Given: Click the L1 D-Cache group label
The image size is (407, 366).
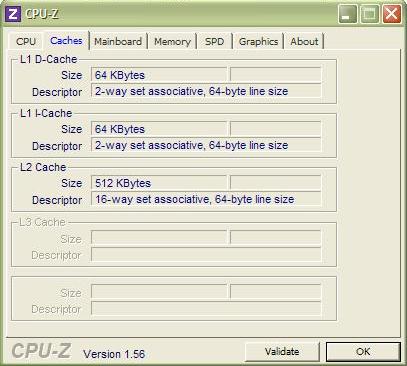Looking at the screenshot, I should click(49, 59).
